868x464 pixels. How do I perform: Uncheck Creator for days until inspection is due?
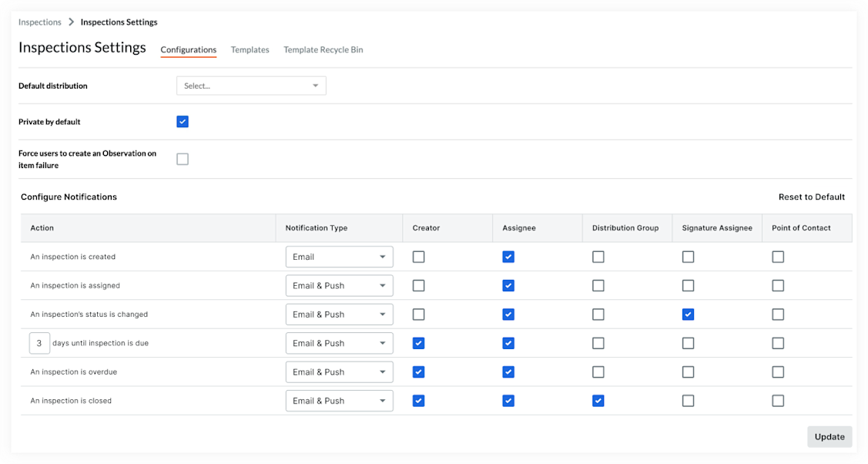click(x=418, y=343)
